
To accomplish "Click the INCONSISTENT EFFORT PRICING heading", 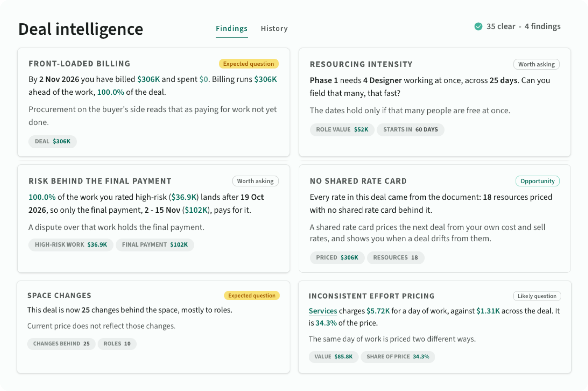I will pyautogui.click(x=372, y=296).
